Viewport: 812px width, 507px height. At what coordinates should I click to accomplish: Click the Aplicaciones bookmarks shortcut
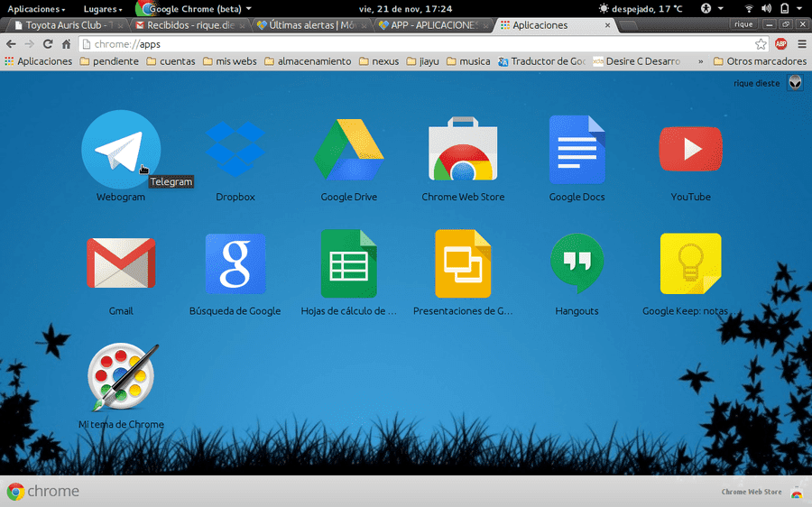(38, 61)
